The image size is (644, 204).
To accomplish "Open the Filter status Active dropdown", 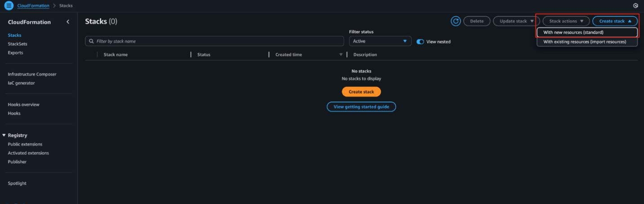I will [380, 41].
